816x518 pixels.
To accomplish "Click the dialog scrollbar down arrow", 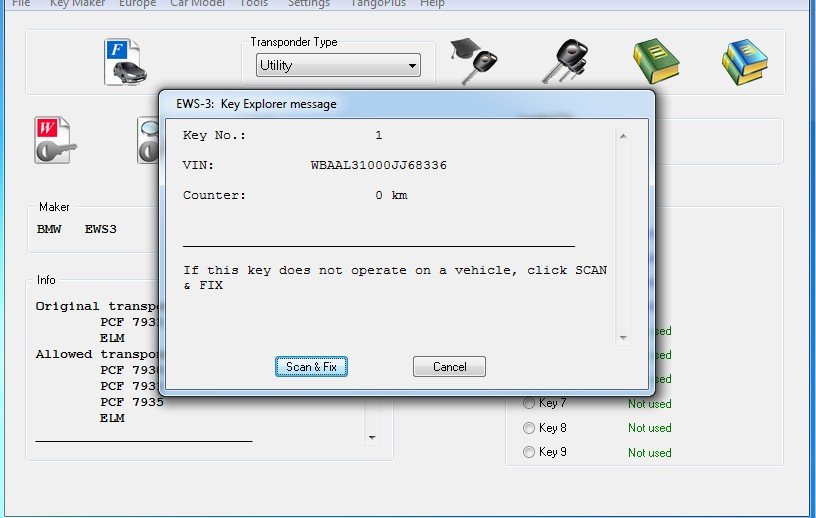I will tap(623, 338).
